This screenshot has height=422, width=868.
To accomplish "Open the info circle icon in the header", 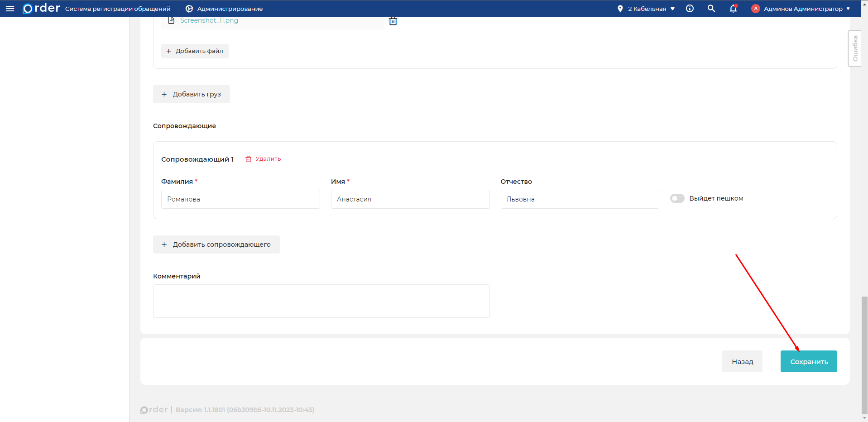I will pyautogui.click(x=690, y=9).
